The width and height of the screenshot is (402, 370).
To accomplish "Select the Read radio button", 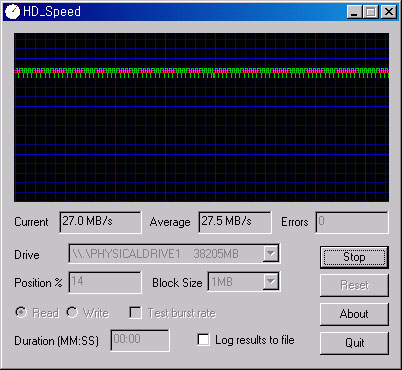I will 21,312.
